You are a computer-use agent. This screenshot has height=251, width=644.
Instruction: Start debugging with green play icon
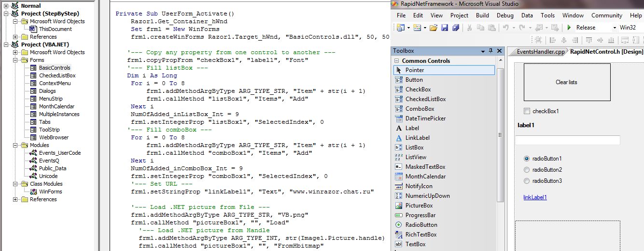pos(569,28)
